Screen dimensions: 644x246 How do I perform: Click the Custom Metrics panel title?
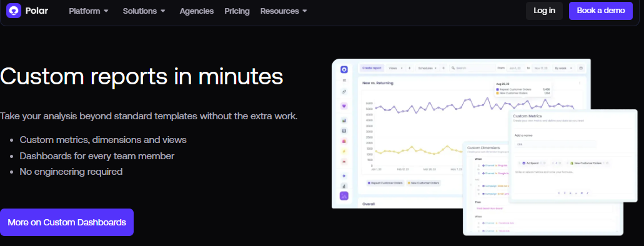pyautogui.click(x=527, y=116)
